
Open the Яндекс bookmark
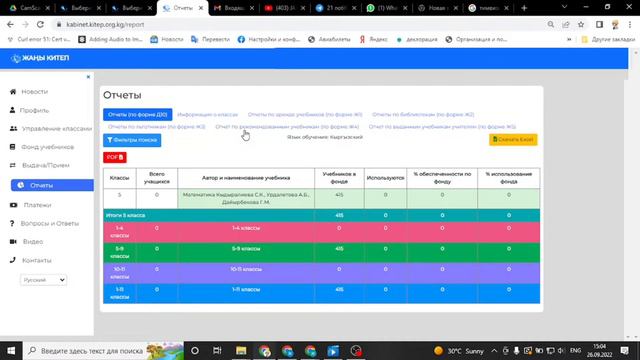(373, 39)
